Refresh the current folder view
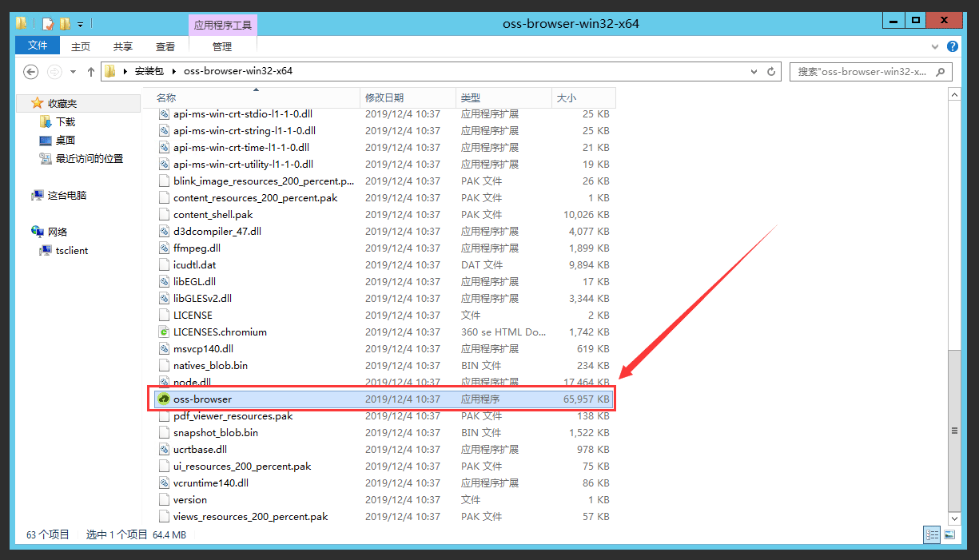This screenshot has width=979, height=560. coord(771,71)
